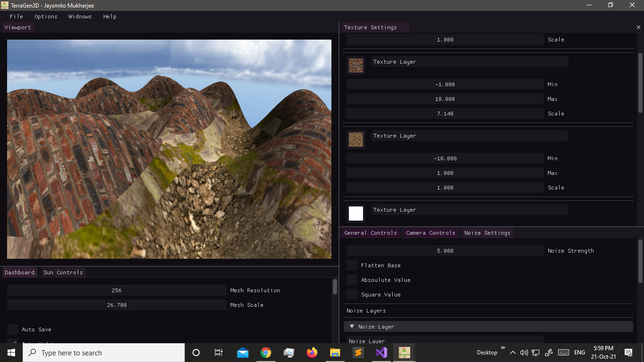Open the volume control in system tray
644x362 pixels.
tap(524, 353)
